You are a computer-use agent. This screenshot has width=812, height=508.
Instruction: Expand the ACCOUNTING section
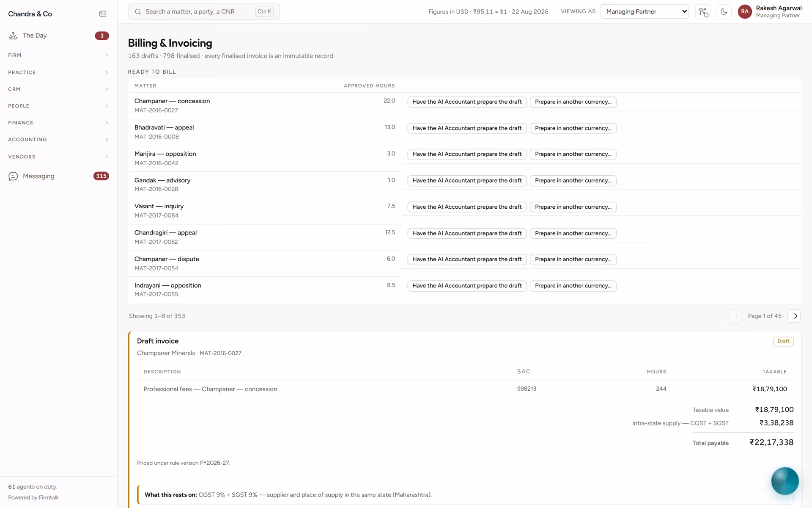point(58,139)
